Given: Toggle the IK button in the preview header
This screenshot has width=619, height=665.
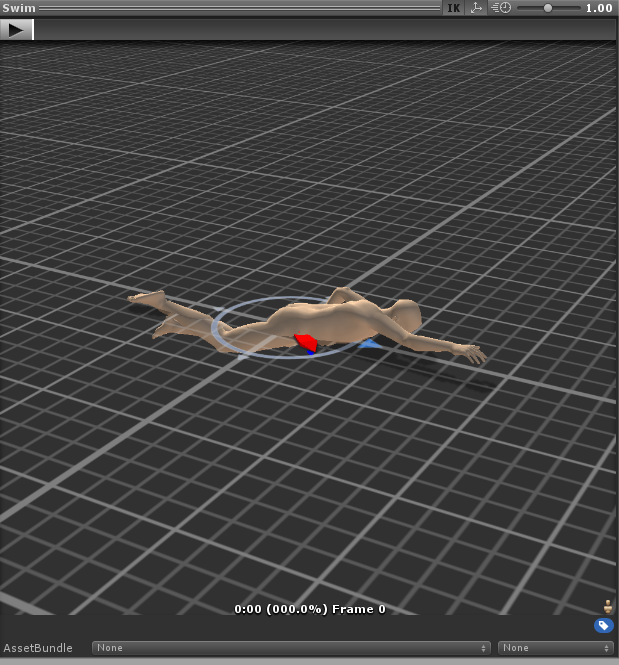Looking at the screenshot, I should tap(454, 8).
